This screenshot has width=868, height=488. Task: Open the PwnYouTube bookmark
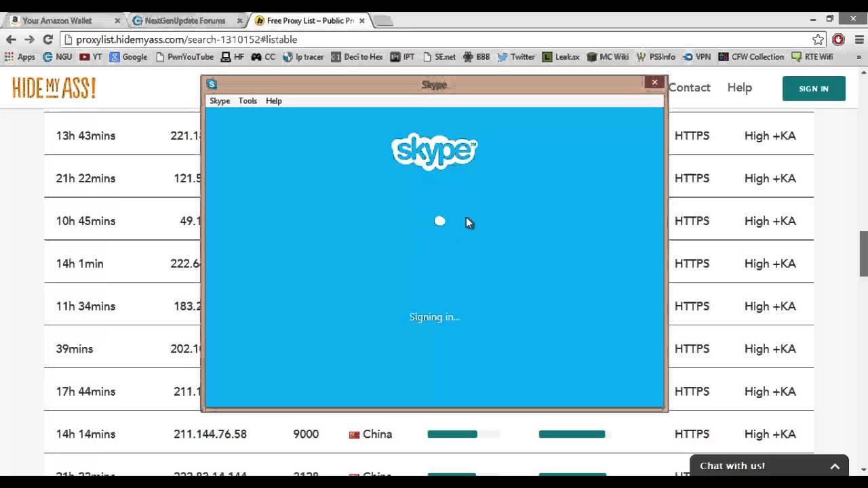coord(184,57)
